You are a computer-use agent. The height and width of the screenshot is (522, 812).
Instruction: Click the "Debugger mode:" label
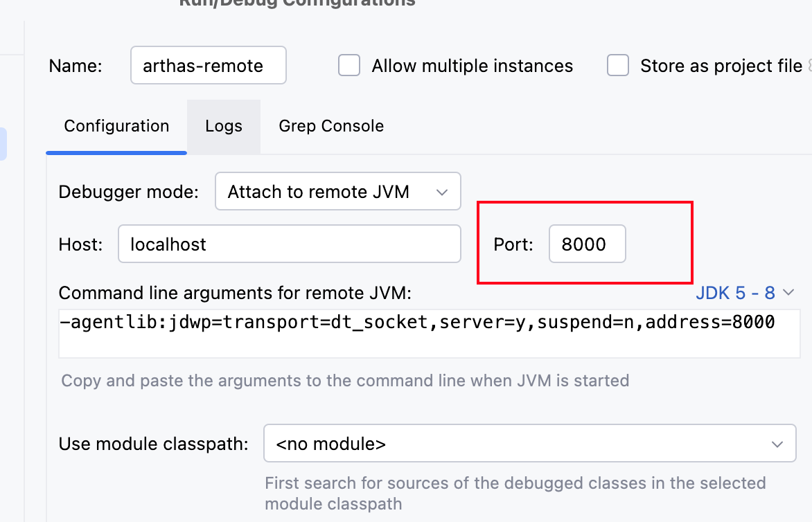[x=129, y=191]
